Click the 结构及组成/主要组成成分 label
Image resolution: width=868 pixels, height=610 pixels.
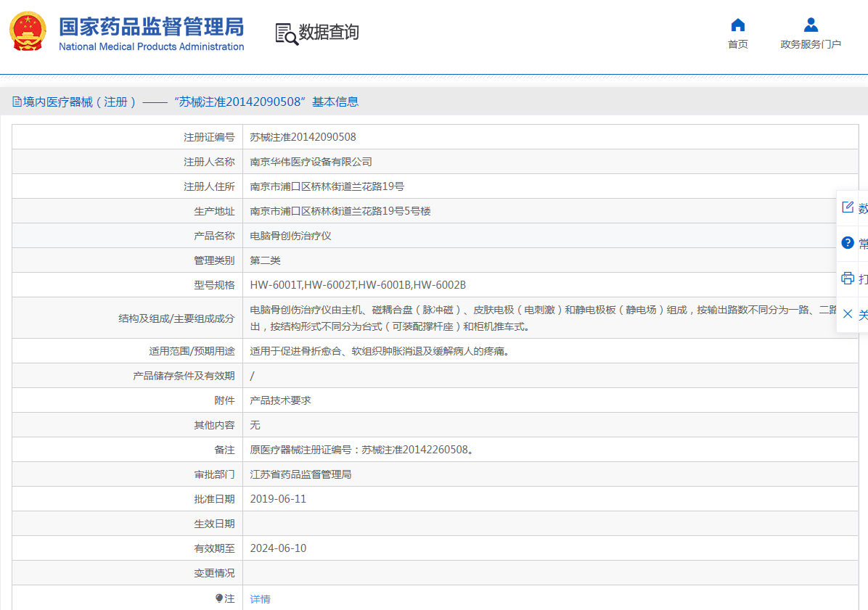click(x=176, y=318)
